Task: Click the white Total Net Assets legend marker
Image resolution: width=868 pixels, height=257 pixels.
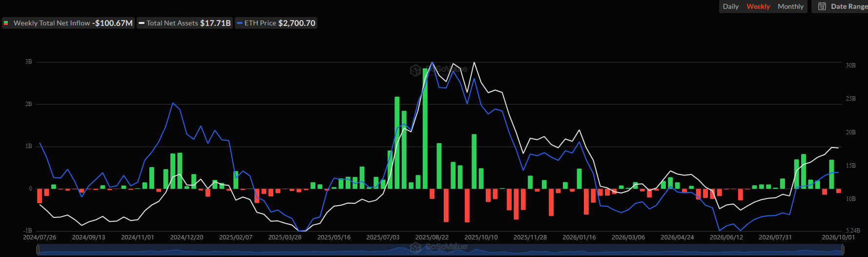Action: 142,23
